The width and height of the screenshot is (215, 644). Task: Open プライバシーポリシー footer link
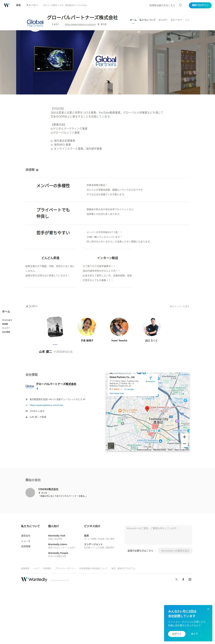click(65, 568)
